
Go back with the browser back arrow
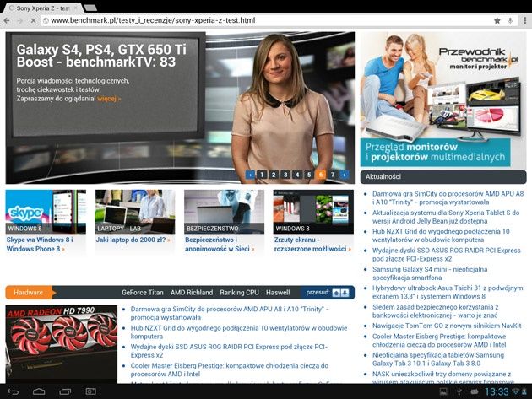pos(7,21)
